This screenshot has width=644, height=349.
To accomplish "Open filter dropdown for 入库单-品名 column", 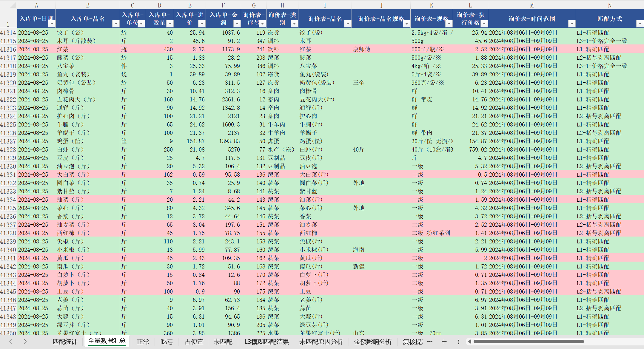I will click(116, 24).
